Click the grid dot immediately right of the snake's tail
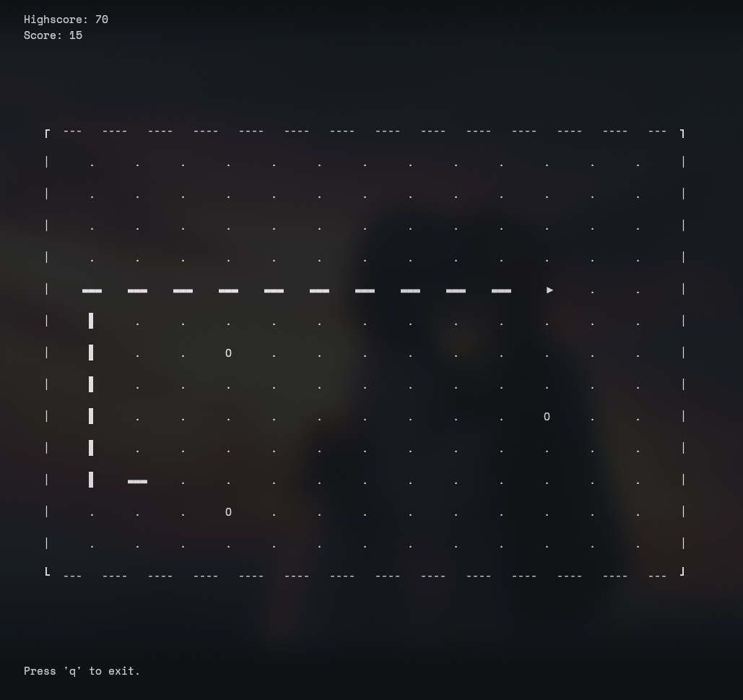The width and height of the screenshot is (743, 700). click(x=183, y=483)
